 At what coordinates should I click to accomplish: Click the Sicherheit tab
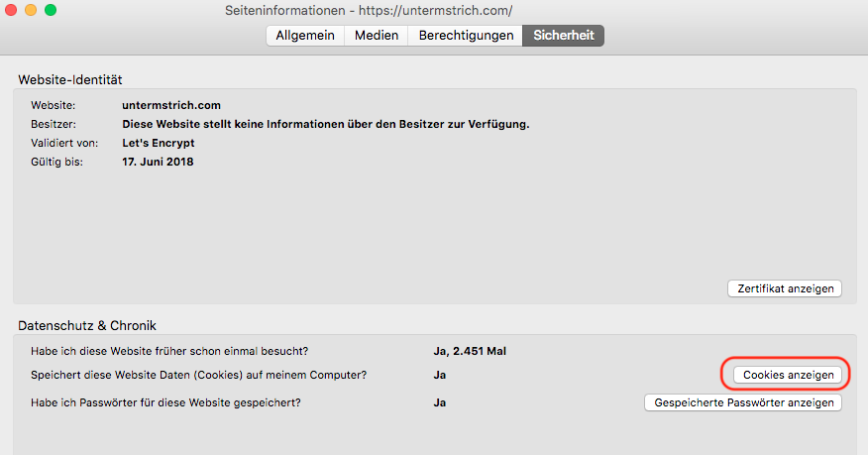tap(564, 36)
